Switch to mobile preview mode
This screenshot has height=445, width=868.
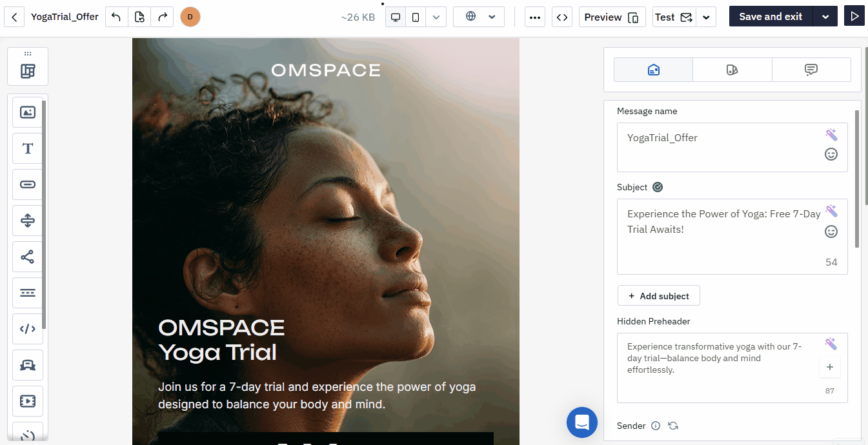pyautogui.click(x=416, y=17)
